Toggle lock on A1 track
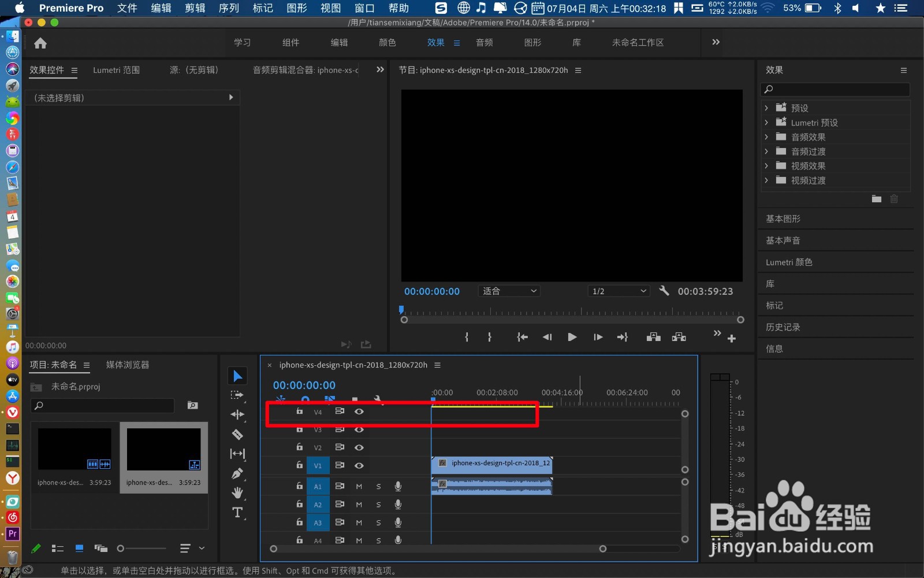This screenshot has height=578, width=924. (299, 486)
